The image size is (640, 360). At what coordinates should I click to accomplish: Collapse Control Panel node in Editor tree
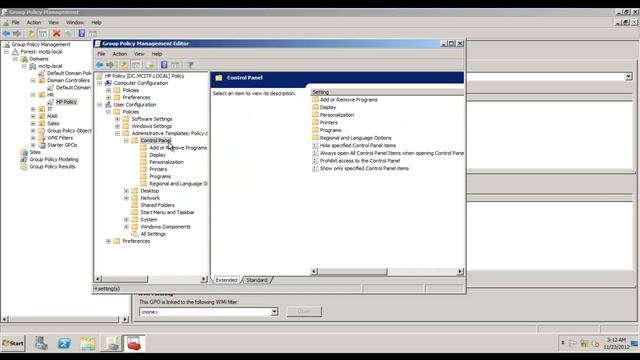click(x=127, y=140)
